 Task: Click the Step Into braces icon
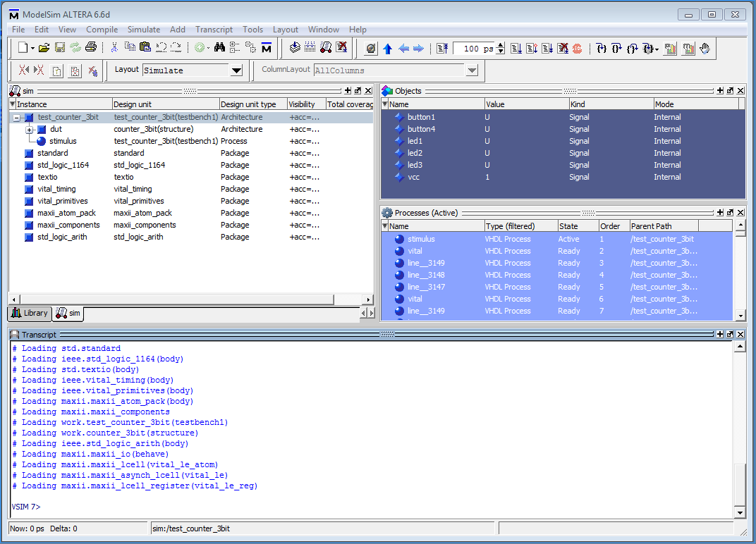tap(601, 49)
